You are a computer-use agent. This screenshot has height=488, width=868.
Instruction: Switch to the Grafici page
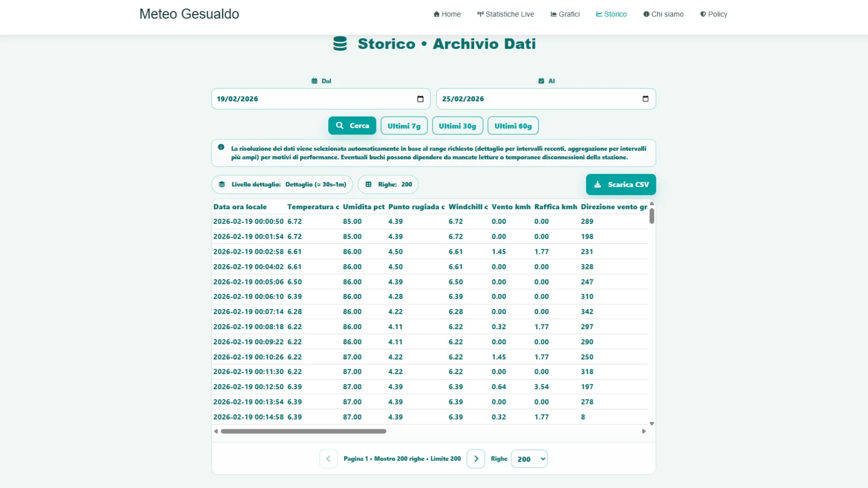pos(565,14)
